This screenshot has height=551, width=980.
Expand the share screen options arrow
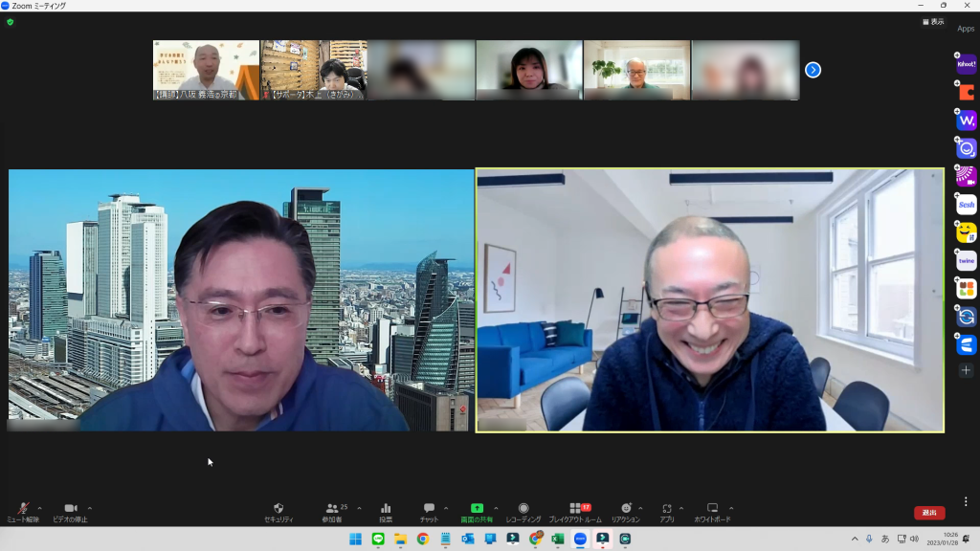[495, 508]
